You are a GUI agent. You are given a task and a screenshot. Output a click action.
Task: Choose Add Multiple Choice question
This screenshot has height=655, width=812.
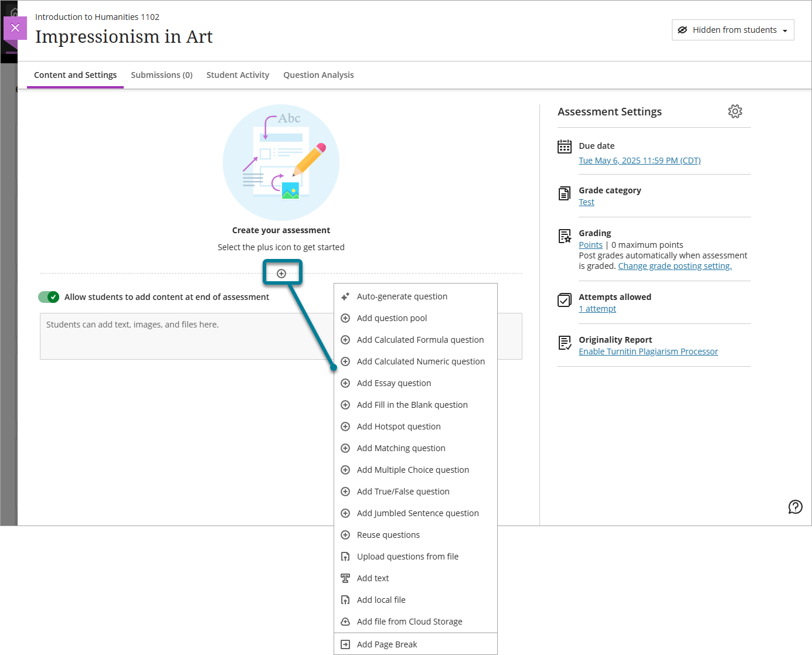413,469
